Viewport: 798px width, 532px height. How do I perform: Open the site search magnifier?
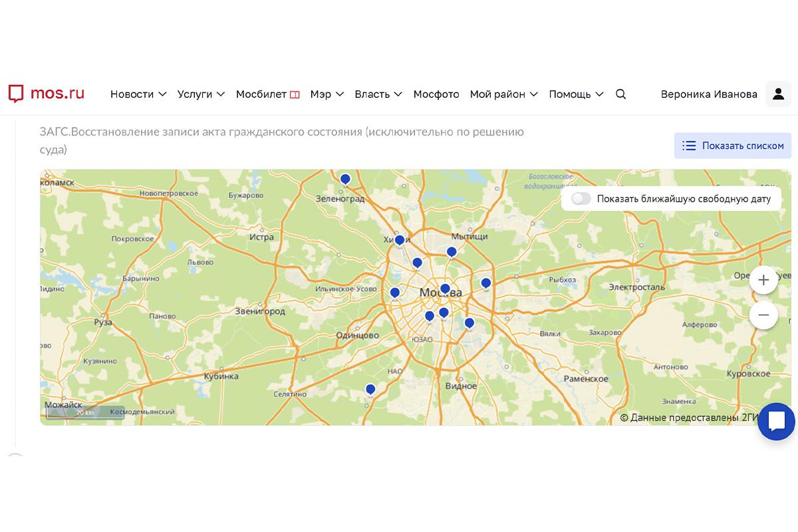pos(620,94)
